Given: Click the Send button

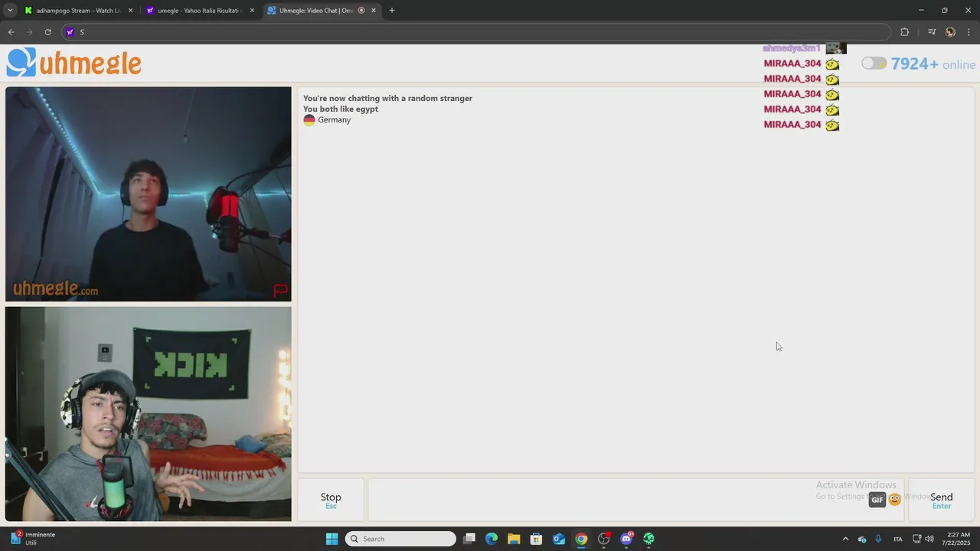Looking at the screenshot, I should point(941,500).
